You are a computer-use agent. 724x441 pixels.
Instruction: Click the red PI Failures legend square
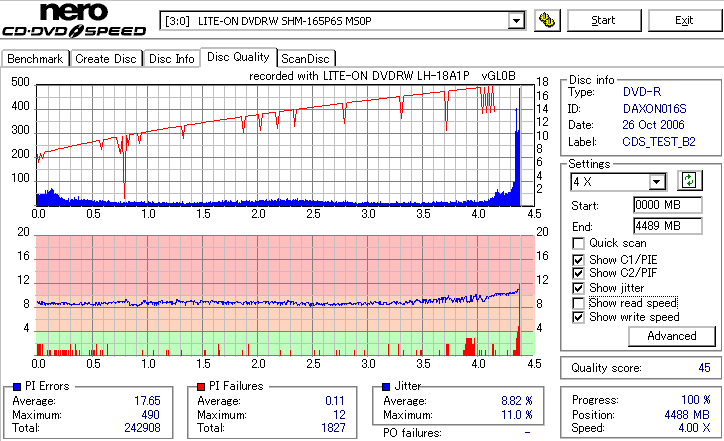point(201,387)
